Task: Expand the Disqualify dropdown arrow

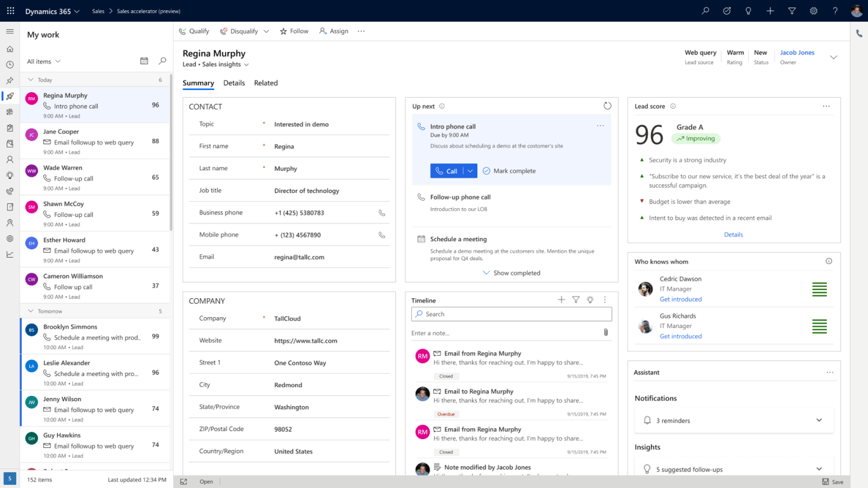Action: (266, 30)
